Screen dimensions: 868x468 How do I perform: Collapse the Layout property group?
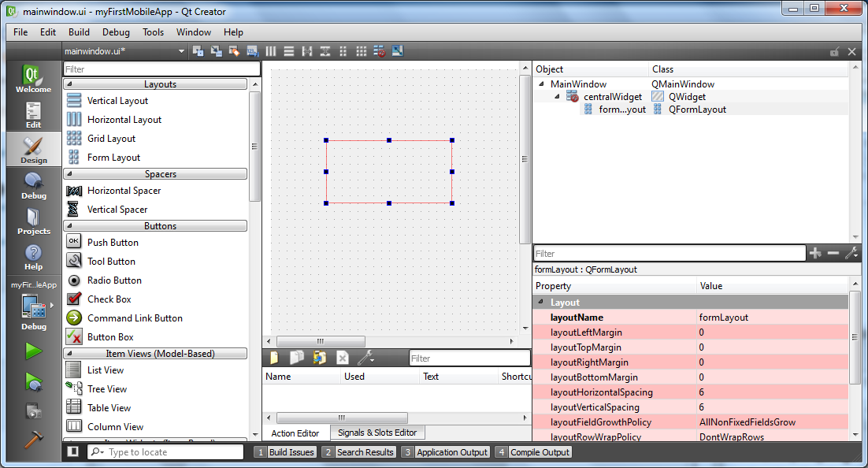click(541, 302)
